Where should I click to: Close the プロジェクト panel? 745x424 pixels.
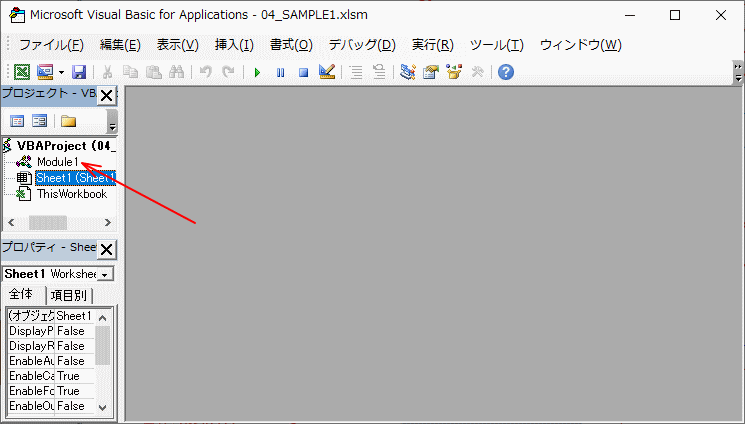(x=106, y=96)
